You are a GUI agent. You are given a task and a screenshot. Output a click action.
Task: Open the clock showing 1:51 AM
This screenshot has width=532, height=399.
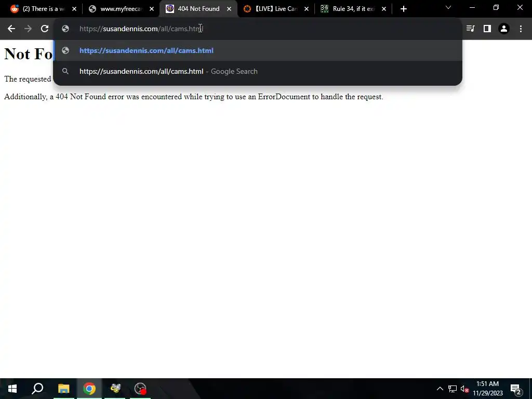pyautogui.click(x=487, y=389)
